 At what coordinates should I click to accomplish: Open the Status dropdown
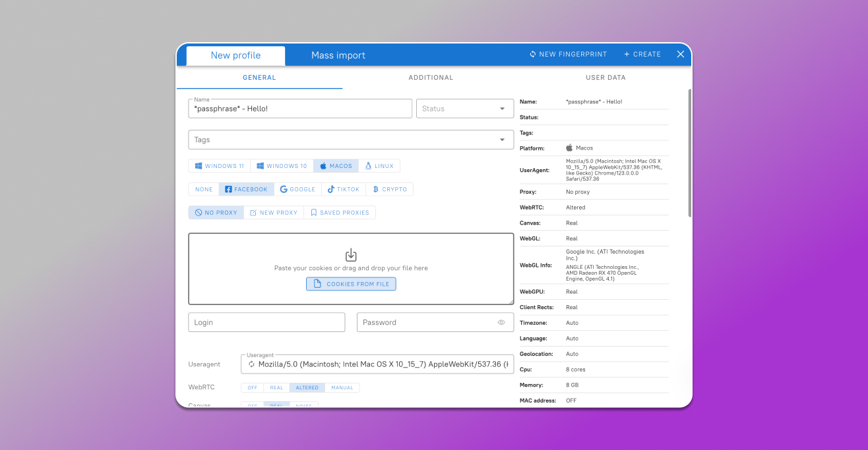click(x=465, y=108)
